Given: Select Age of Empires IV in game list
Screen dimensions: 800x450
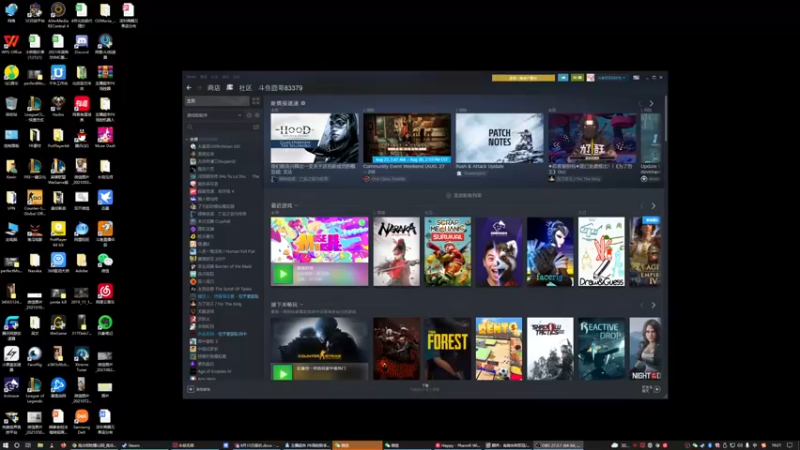Looking at the screenshot, I should click(214, 371).
